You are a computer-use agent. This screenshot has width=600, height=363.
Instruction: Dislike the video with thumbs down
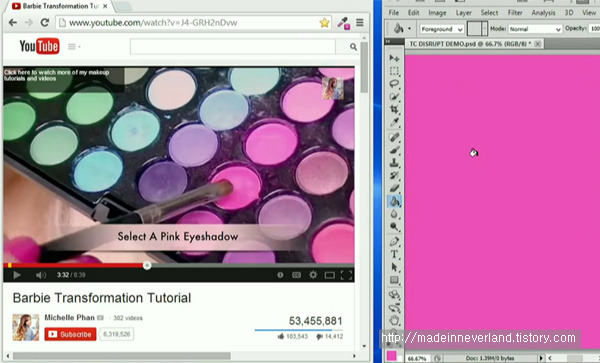[x=320, y=337]
